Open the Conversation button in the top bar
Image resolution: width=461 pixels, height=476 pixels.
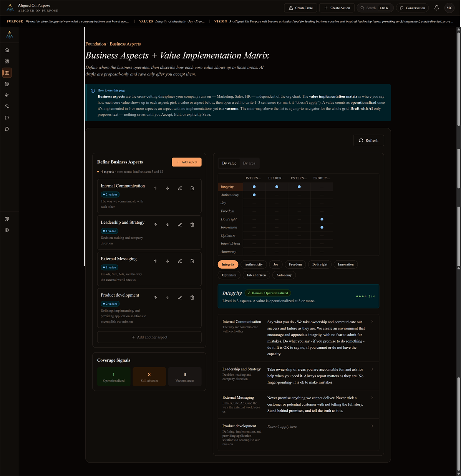[x=413, y=8]
